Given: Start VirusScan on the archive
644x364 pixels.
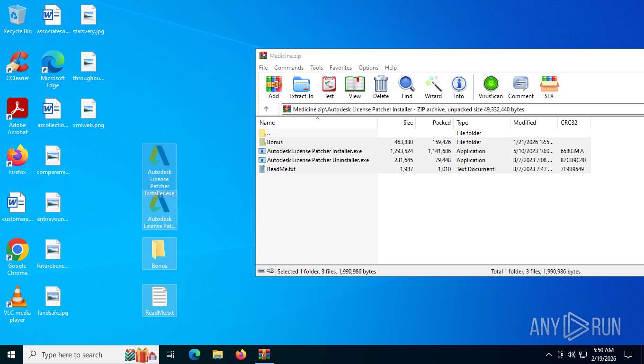Looking at the screenshot, I should pyautogui.click(x=491, y=88).
